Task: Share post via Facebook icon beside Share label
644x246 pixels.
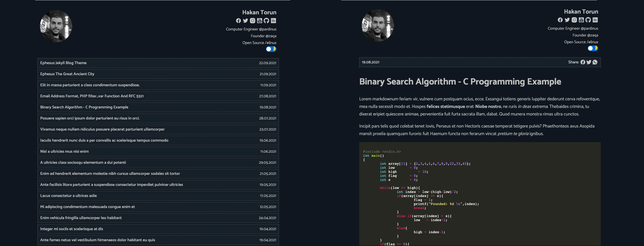Action: 583,62
